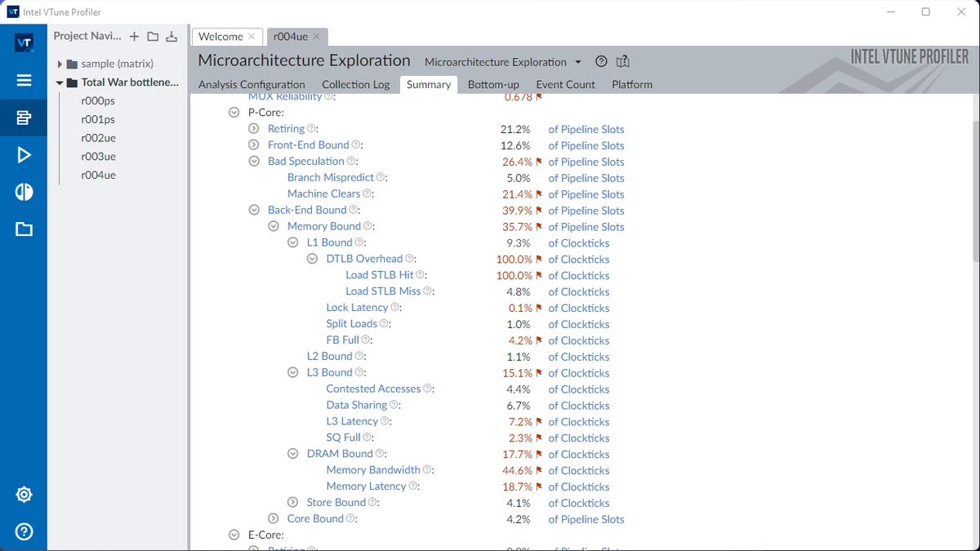Screen dimensions: 980x551
Task: Open the hamburger menu in the sidebar
Action: tap(24, 80)
